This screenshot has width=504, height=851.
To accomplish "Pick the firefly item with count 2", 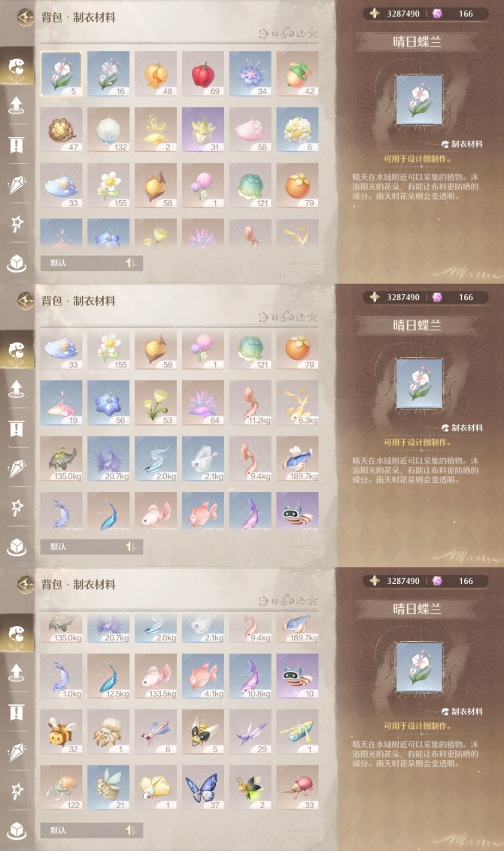I will point(250,788).
